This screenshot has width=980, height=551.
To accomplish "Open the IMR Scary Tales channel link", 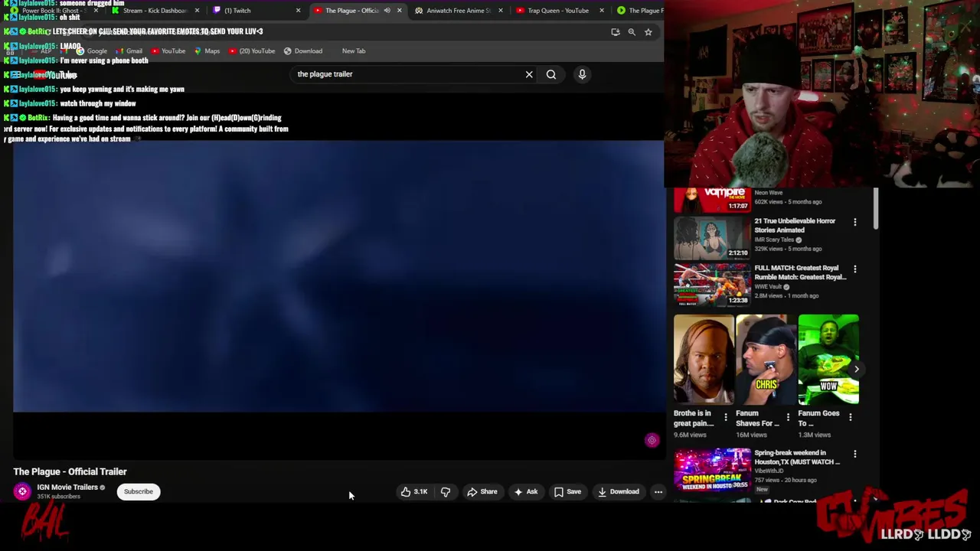I will (774, 240).
